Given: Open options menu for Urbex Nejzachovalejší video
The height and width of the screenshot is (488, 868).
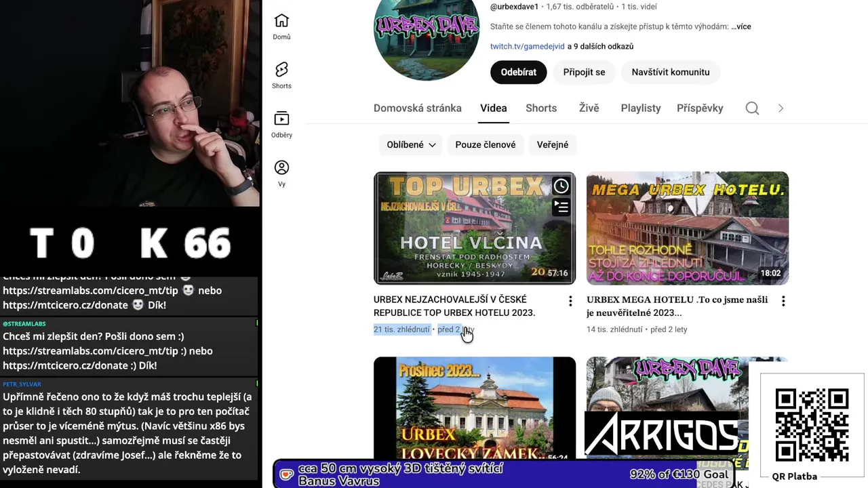Looking at the screenshot, I should 570,301.
